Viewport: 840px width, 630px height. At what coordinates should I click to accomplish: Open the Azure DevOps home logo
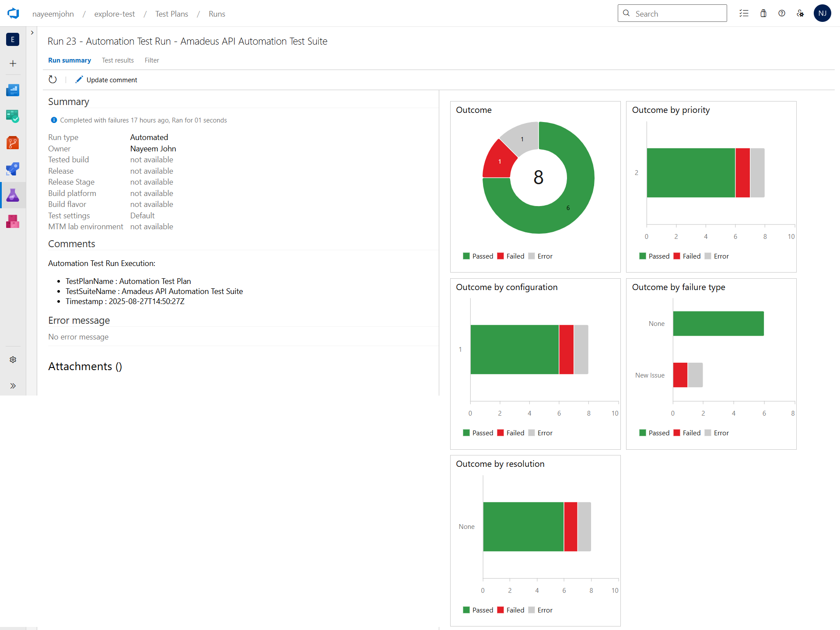[x=13, y=14]
